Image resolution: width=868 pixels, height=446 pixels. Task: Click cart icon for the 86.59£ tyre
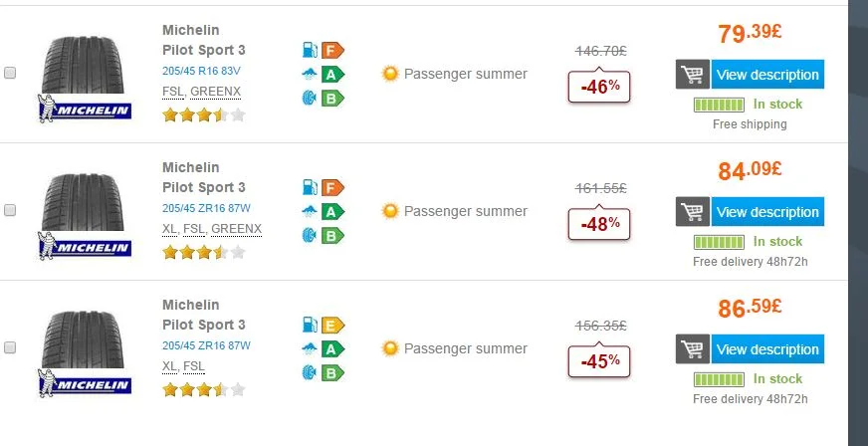point(693,348)
